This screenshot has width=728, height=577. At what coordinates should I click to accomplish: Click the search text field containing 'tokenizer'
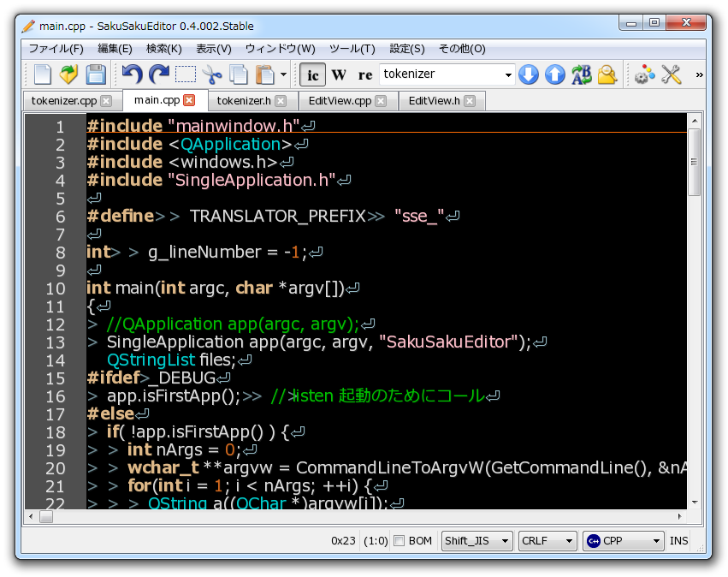coord(441,75)
